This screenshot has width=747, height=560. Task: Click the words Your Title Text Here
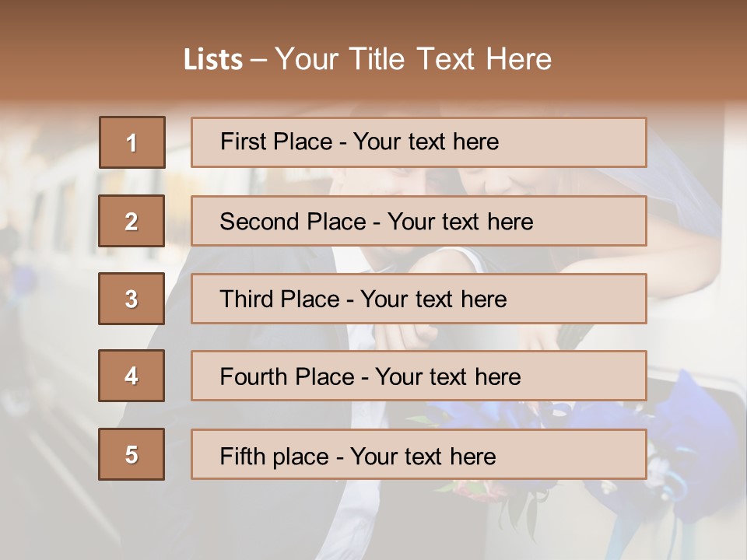[413, 59]
